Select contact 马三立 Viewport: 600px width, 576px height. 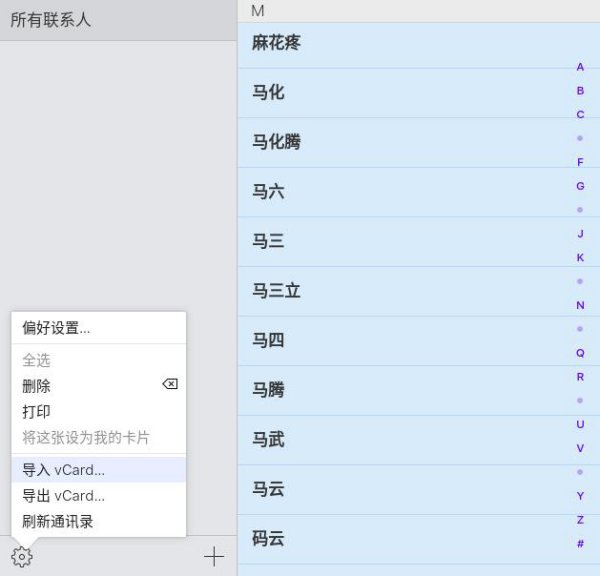(x=276, y=291)
